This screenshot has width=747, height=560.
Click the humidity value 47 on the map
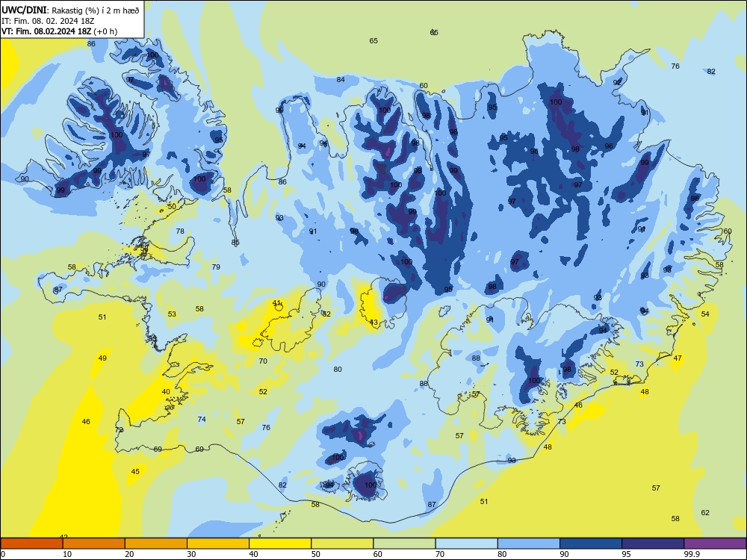tap(678, 358)
